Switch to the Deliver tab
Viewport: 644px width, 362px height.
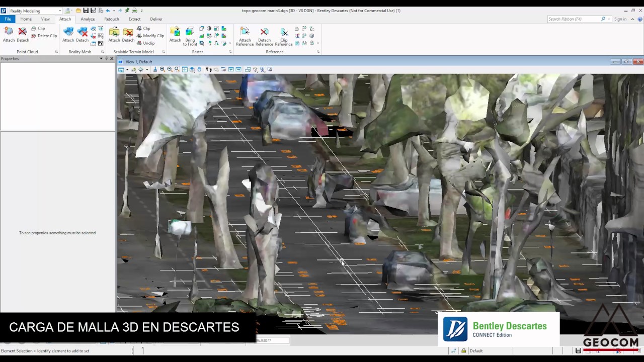click(x=156, y=19)
